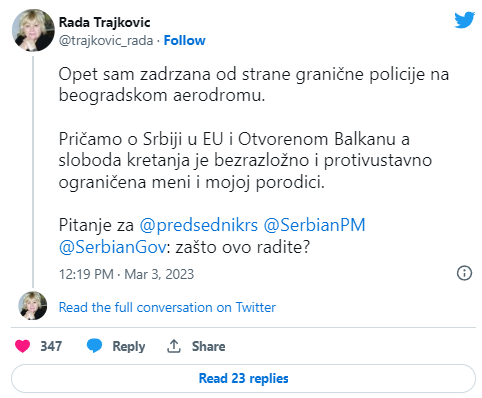Click the @trajkovic_rada handle
The image size is (482, 398).
106,41
